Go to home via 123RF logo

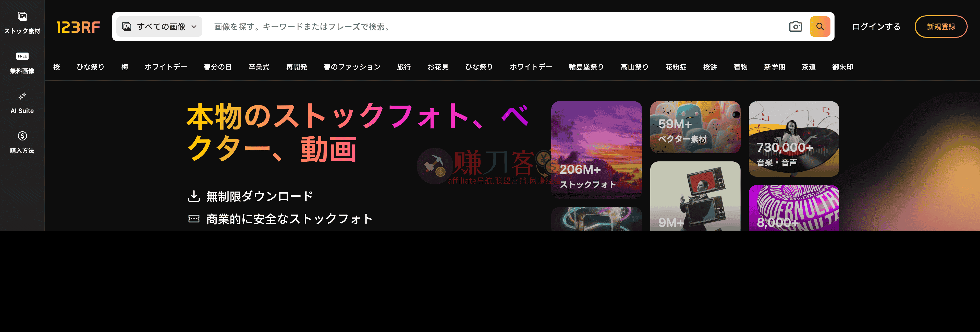(78, 27)
